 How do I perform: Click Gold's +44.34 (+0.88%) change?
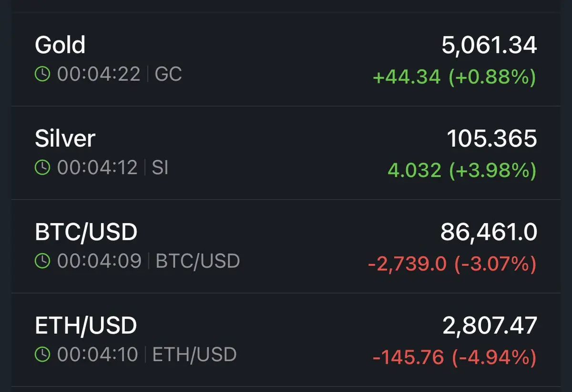[454, 77]
